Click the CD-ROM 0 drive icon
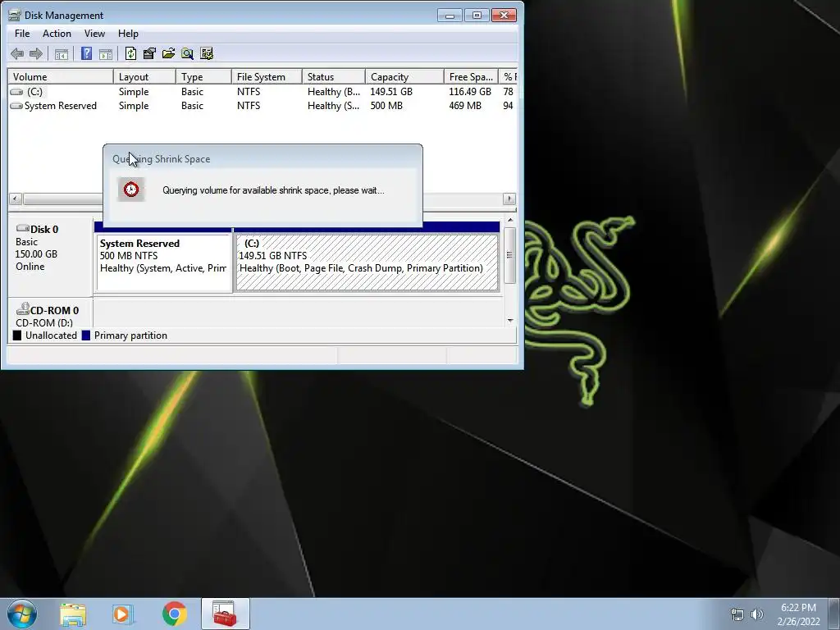This screenshot has height=630, width=840. point(22,309)
